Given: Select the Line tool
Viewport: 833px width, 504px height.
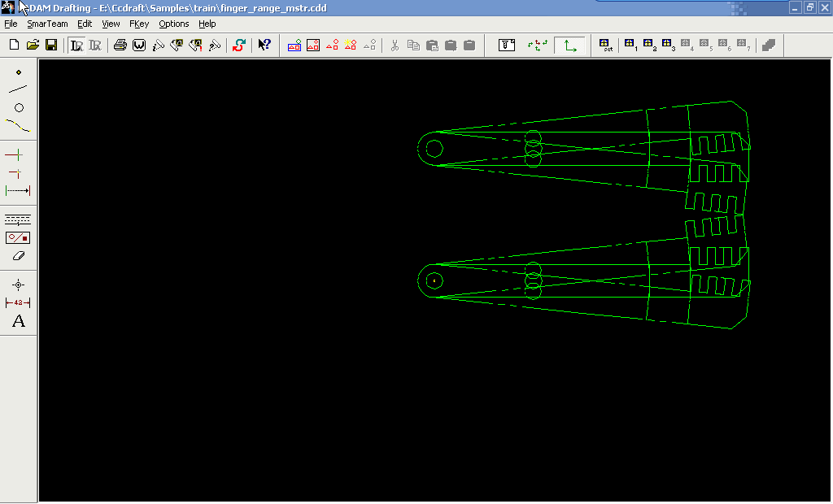Looking at the screenshot, I should click(18, 89).
